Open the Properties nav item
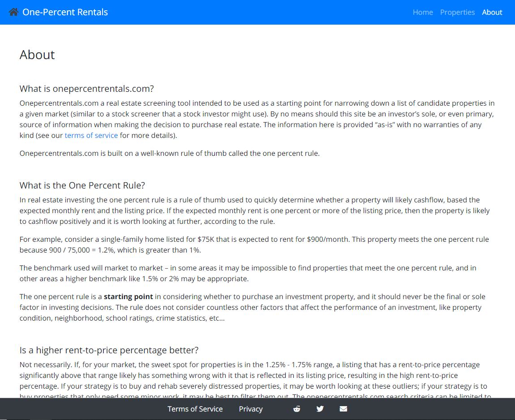 (457, 12)
